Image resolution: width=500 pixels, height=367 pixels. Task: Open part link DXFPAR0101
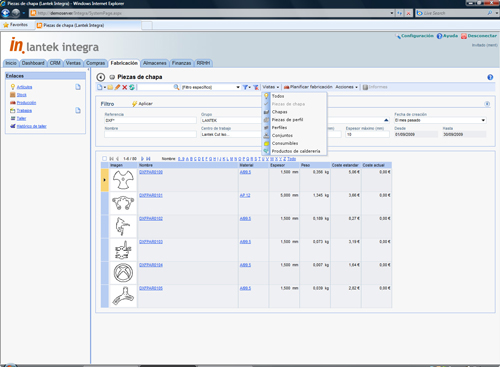151,195
